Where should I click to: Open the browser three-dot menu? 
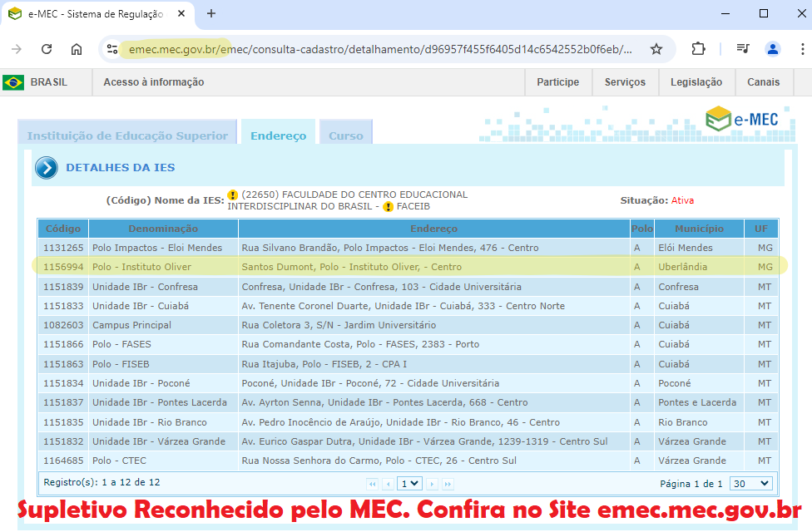[800, 49]
